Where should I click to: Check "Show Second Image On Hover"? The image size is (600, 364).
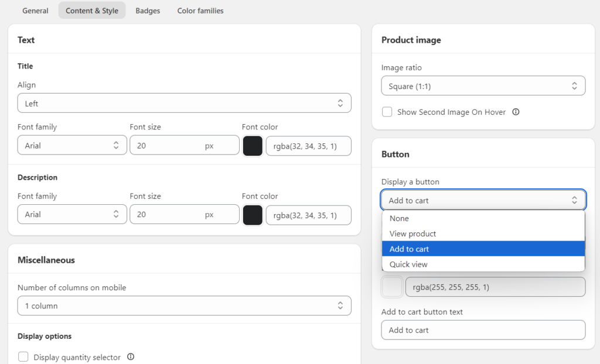(387, 112)
